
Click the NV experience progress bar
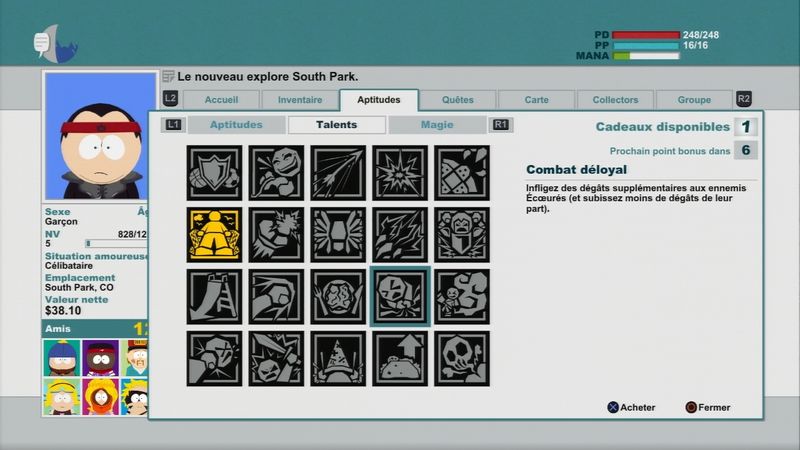click(x=116, y=243)
